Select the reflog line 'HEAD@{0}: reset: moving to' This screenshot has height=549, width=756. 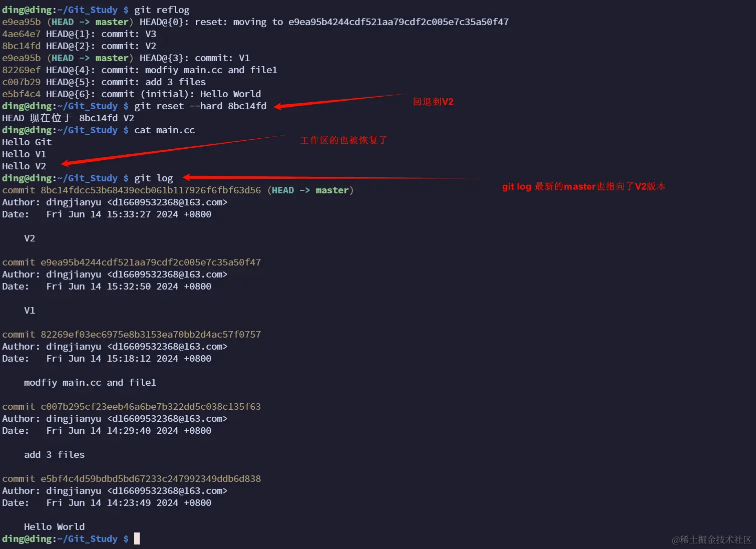(211, 22)
